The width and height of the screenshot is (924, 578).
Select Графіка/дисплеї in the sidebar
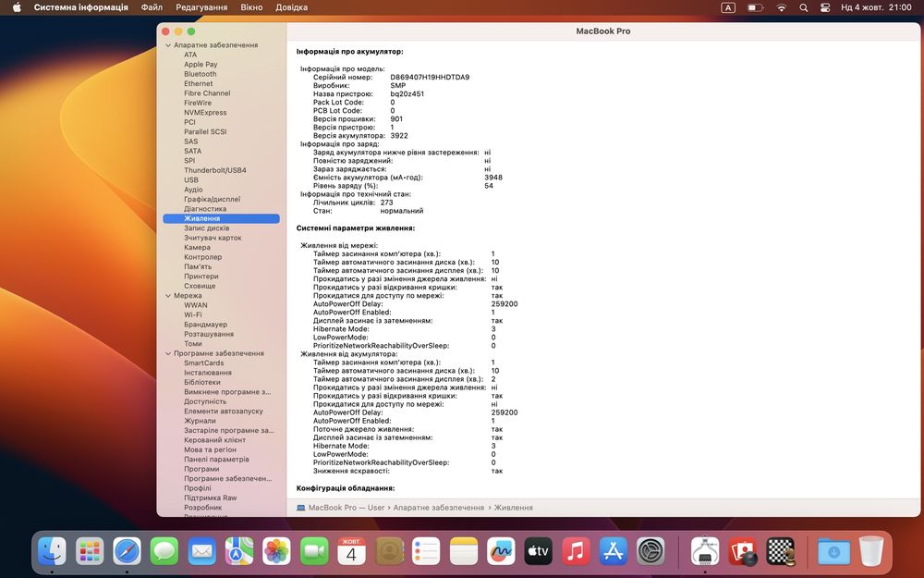pyautogui.click(x=213, y=200)
